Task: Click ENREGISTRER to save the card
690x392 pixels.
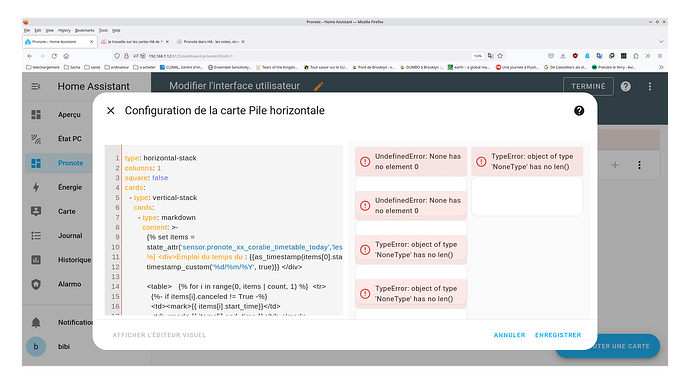Action: pyautogui.click(x=558, y=335)
